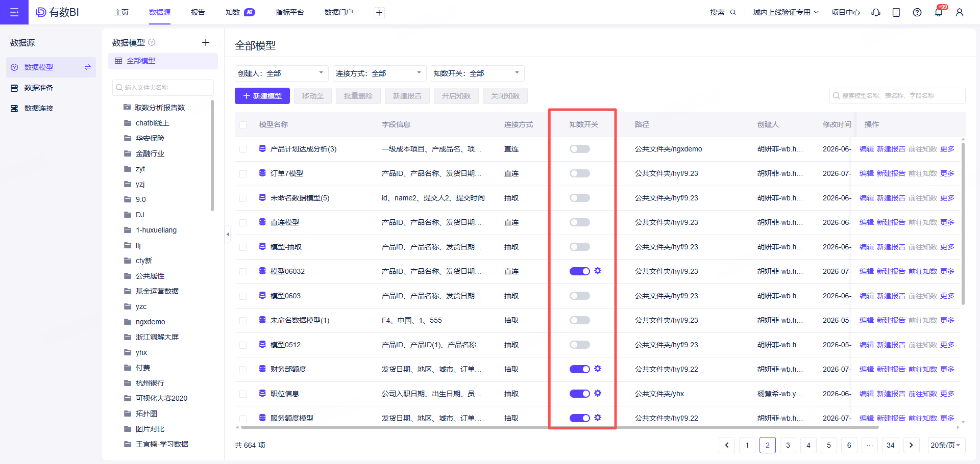Click the help question mark icon
980x464 pixels.
[x=917, y=12]
